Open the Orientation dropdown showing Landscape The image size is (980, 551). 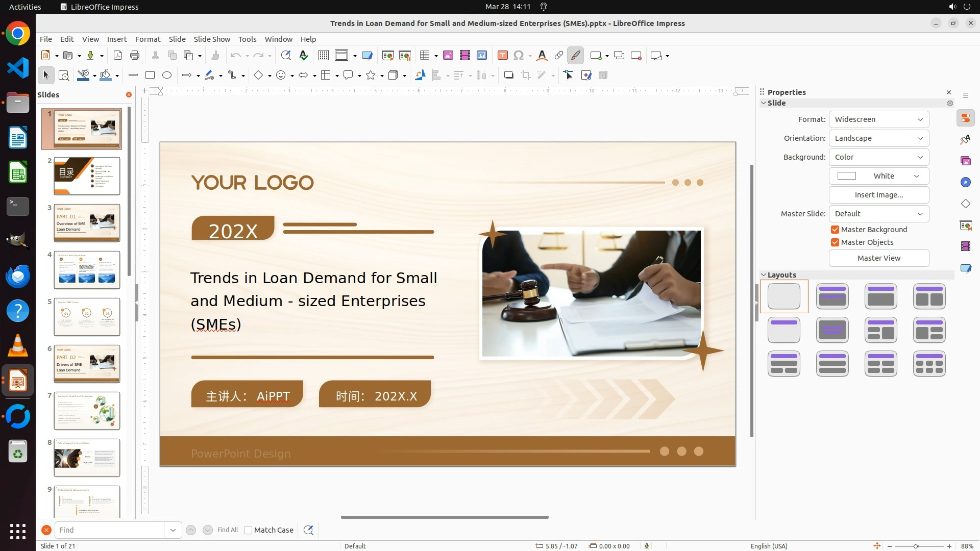pos(878,138)
